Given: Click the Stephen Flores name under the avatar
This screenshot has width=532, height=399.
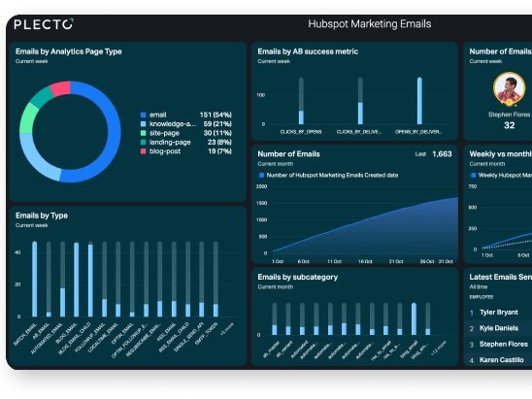Looking at the screenshot, I should click(x=509, y=115).
